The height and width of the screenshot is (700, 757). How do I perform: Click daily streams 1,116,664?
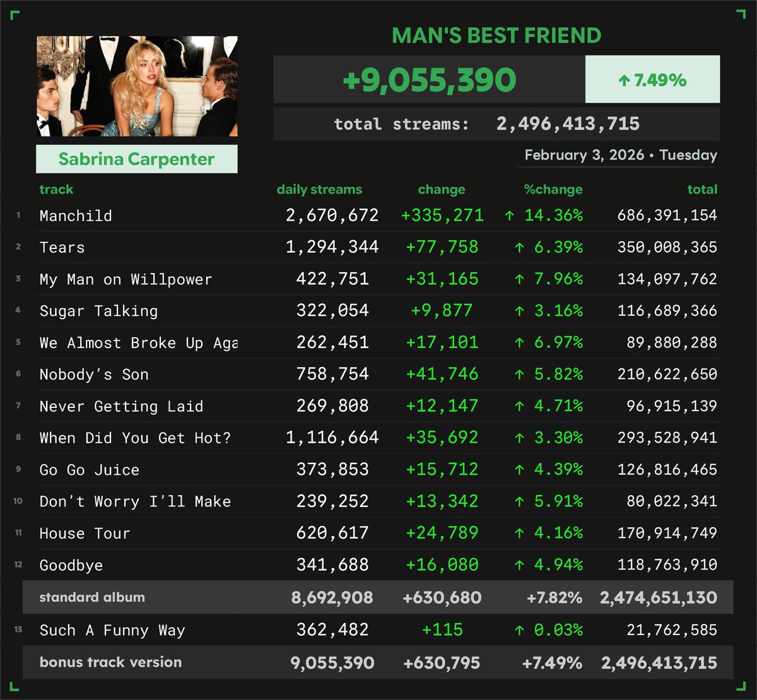click(332, 438)
